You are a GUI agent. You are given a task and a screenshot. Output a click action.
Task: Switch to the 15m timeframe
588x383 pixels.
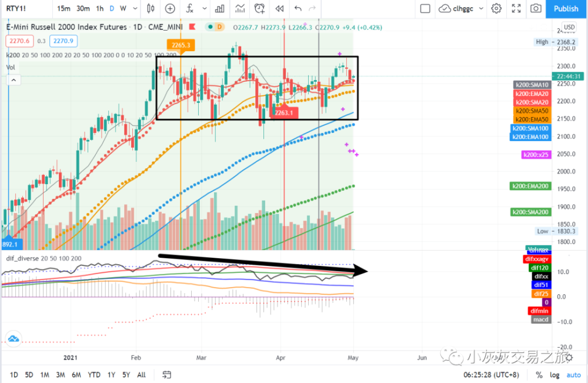click(64, 8)
